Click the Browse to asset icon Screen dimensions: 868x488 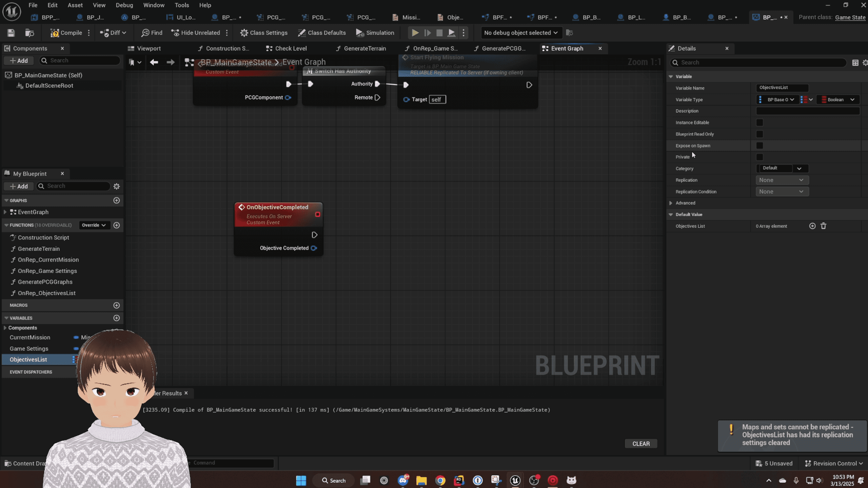tap(29, 33)
